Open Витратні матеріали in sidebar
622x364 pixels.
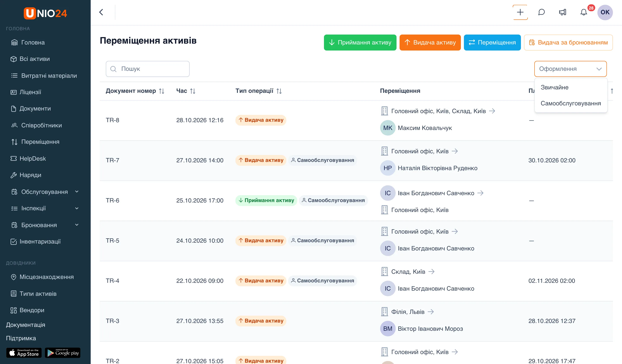tap(44, 76)
